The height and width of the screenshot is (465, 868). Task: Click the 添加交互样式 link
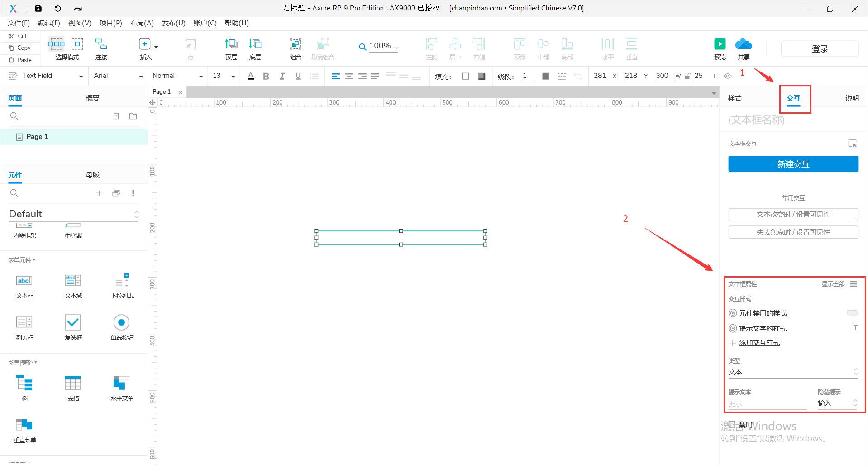tap(759, 343)
